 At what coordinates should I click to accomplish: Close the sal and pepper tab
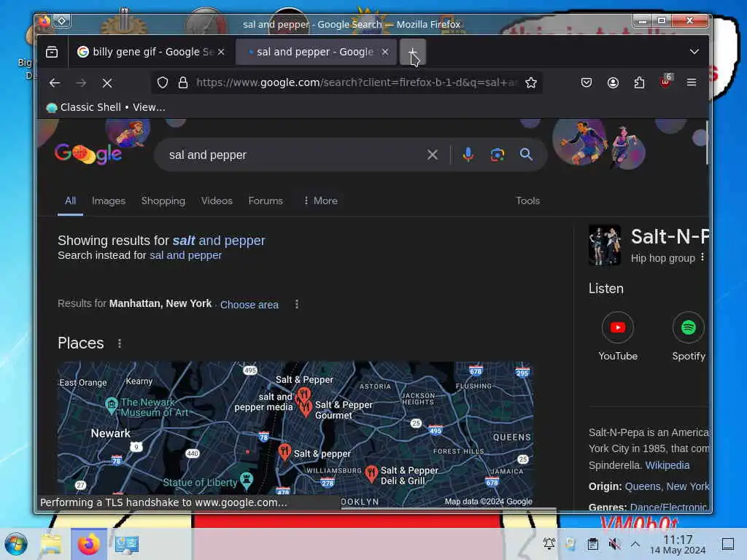click(x=385, y=52)
